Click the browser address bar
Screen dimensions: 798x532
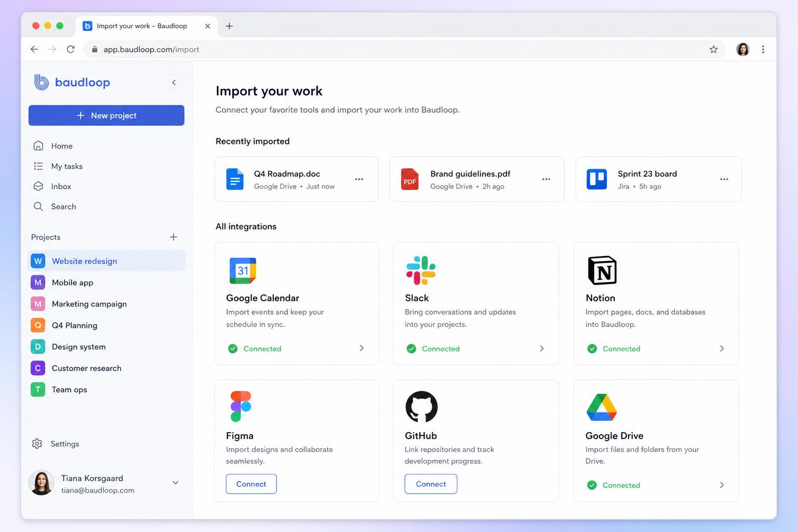click(x=405, y=49)
